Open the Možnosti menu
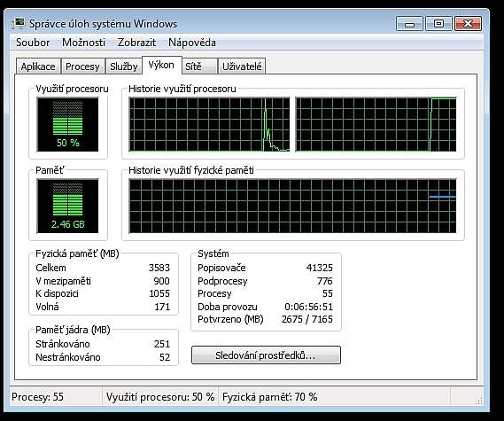Image resolution: width=504 pixels, height=421 pixels. [x=83, y=43]
